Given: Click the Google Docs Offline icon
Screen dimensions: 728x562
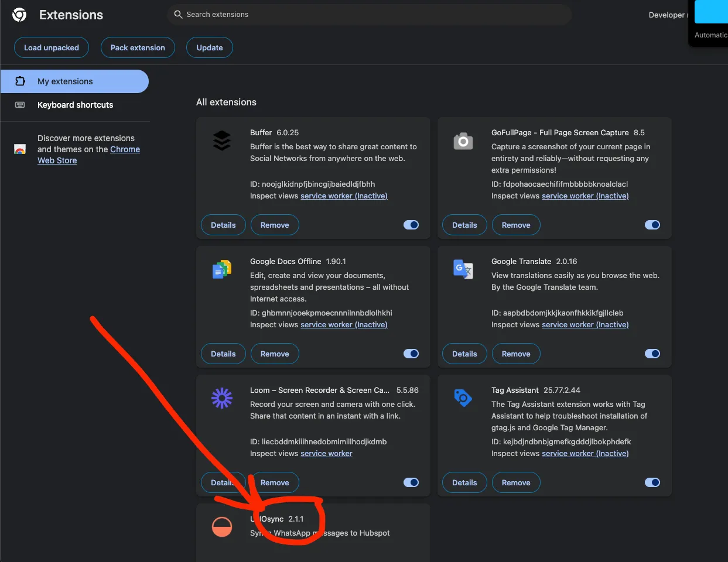Looking at the screenshot, I should pos(222,269).
